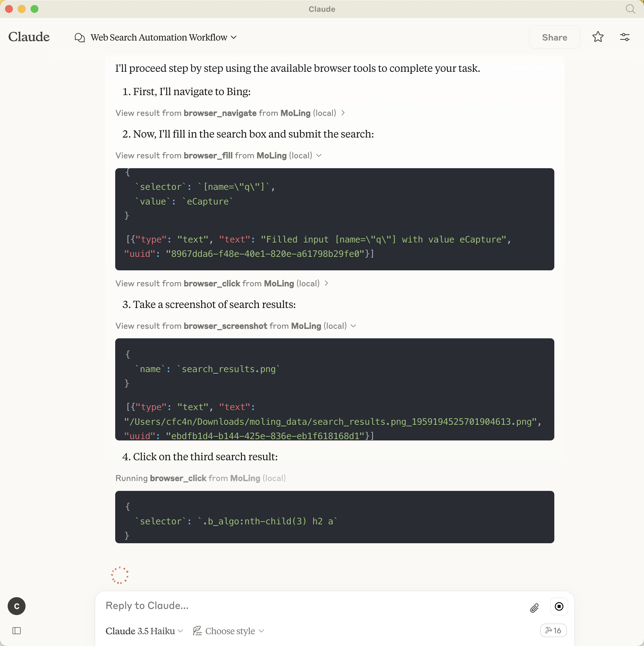The image size is (644, 646).
Task: Expand the browser_navigate result
Action: tap(230, 113)
